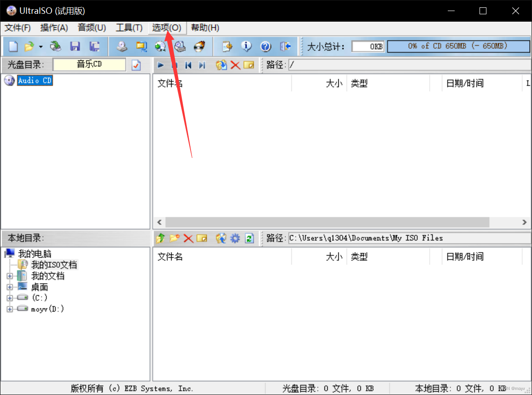Image resolution: width=532 pixels, height=395 pixels.
Task: Click the Make CD/DVD image icon
Action: pos(122,46)
